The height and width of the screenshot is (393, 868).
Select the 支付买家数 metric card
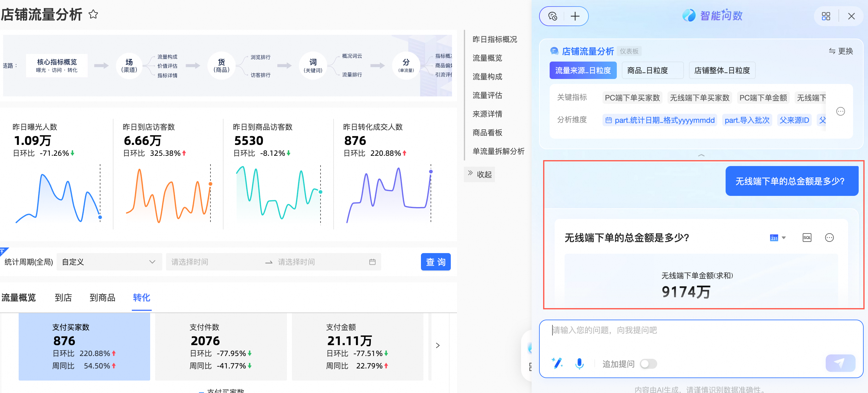tap(84, 346)
